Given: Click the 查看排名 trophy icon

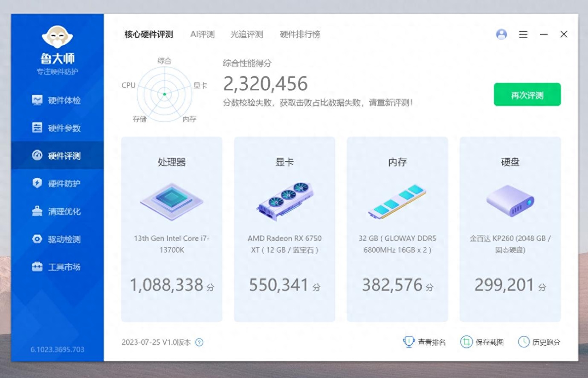Looking at the screenshot, I should [408, 342].
